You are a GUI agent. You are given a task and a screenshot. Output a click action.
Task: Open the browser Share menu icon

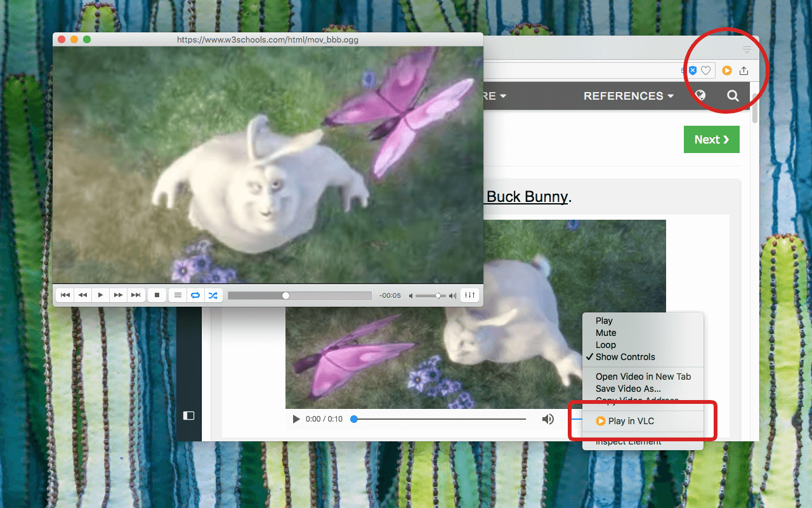[743, 70]
